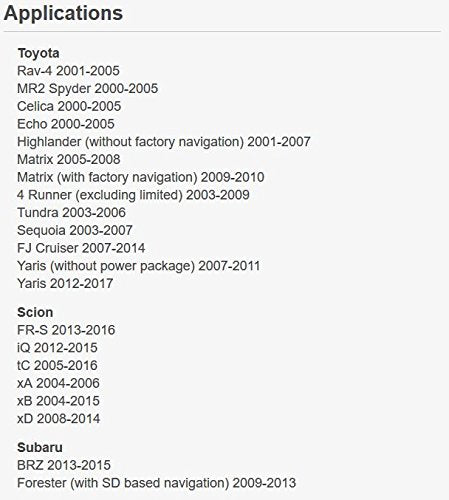This screenshot has width=449, height=500.
Task: Select the Matrix 2005-2008 line
Action: tap(69, 159)
